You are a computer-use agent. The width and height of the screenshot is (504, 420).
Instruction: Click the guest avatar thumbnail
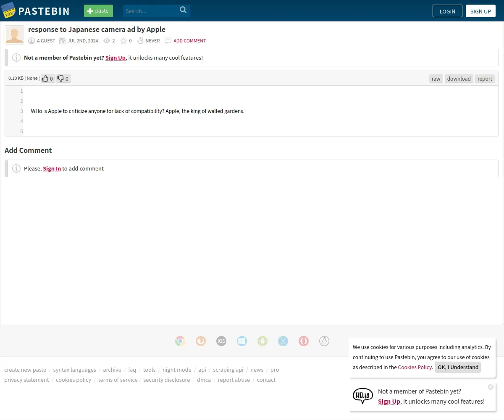(14, 35)
